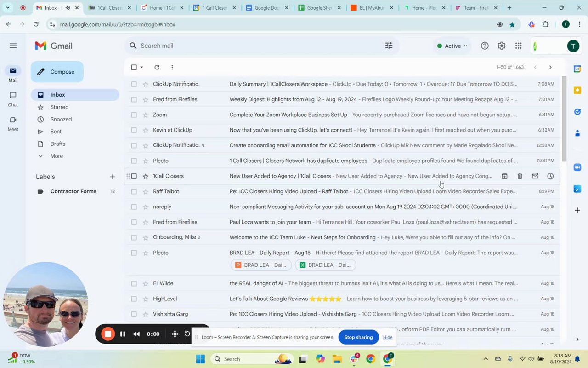Star the Vishishta Garg email
The height and width of the screenshot is (368, 588).
click(x=146, y=314)
